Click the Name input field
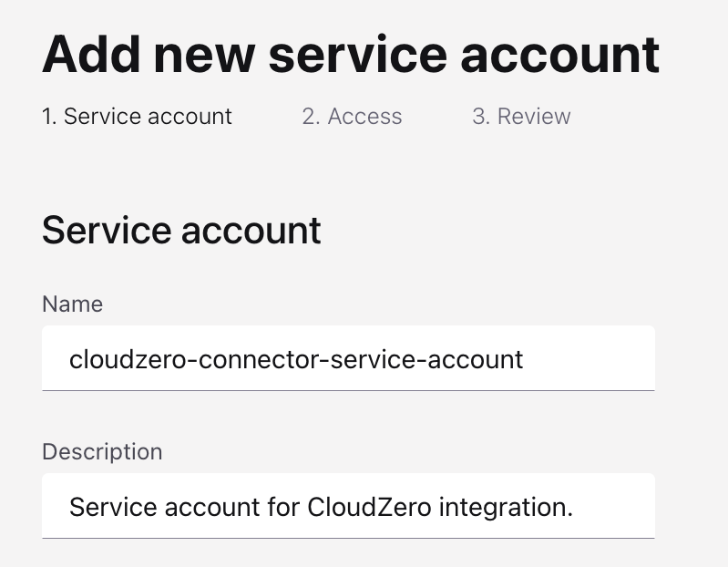728x567 pixels. point(348,358)
